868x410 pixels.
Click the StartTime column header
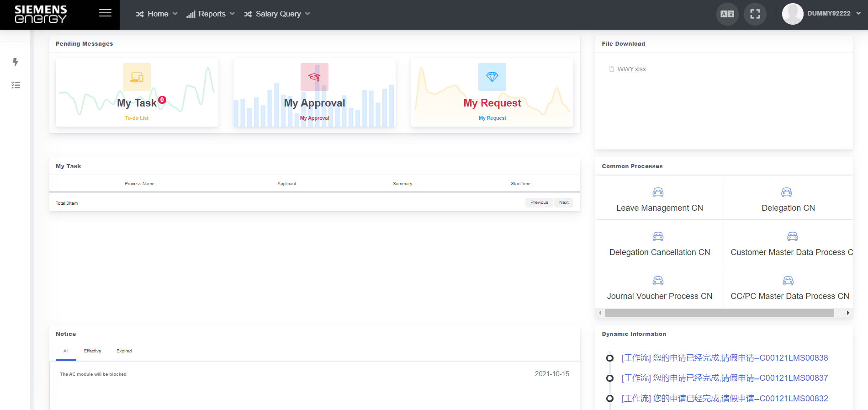[520, 184]
